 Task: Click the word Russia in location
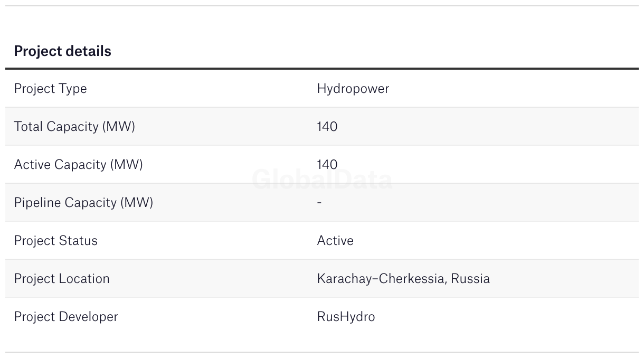click(470, 279)
